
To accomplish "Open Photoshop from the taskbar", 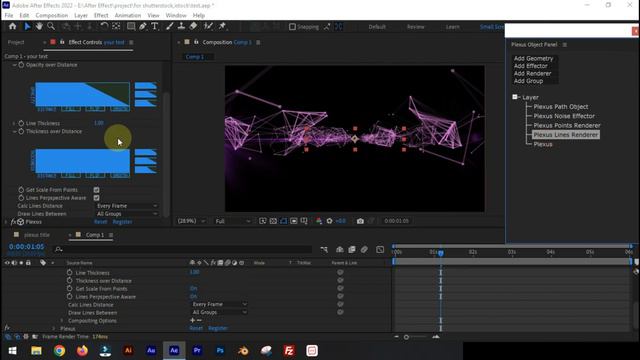I will coord(220,351).
